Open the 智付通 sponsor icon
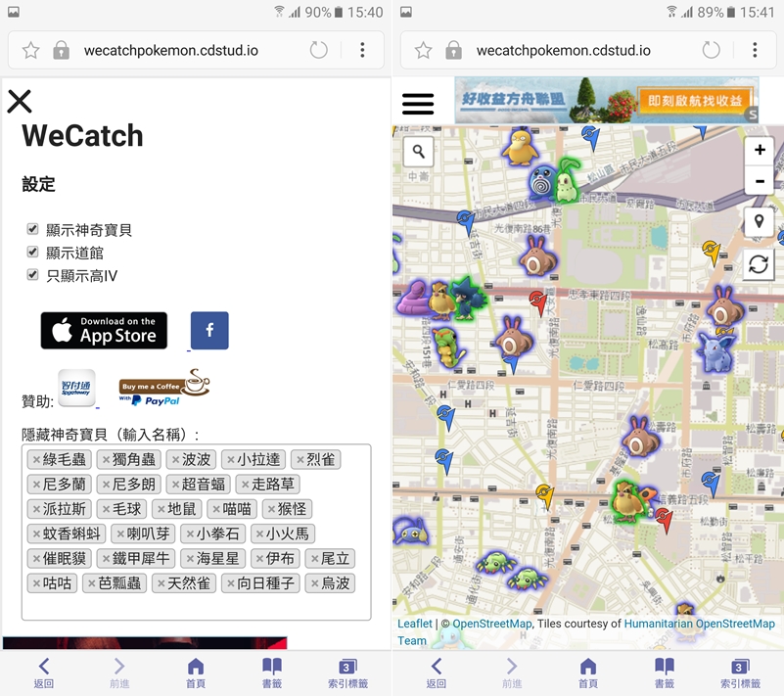 pyautogui.click(x=76, y=388)
